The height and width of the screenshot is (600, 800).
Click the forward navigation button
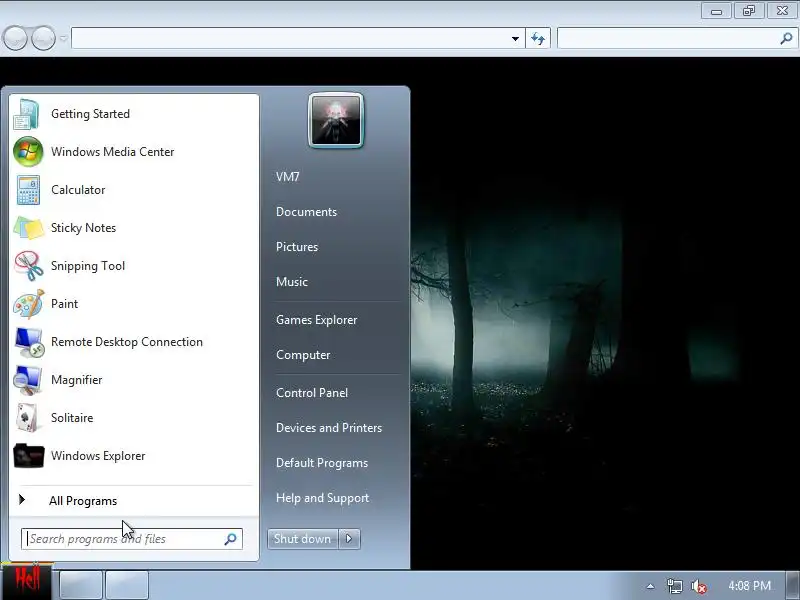(x=43, y=38)
